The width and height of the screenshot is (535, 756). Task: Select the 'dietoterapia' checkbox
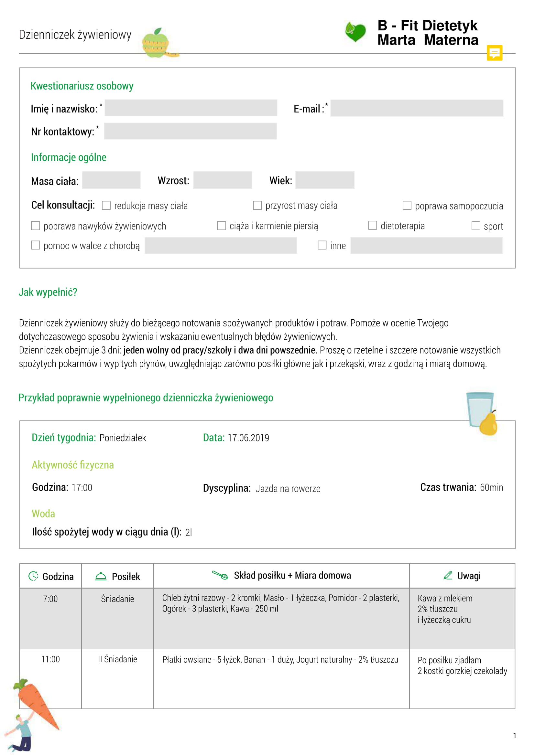(x=372, y=225)
